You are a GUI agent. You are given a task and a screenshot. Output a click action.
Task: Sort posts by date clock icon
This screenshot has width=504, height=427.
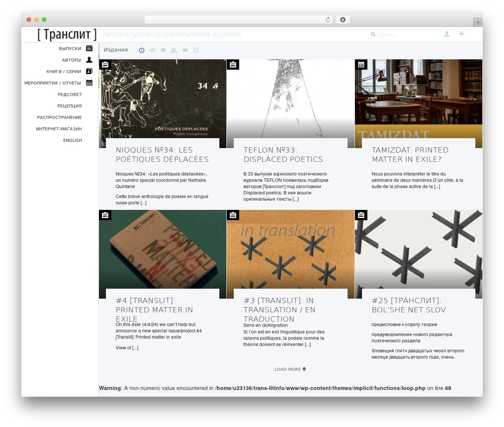(142, 50)
